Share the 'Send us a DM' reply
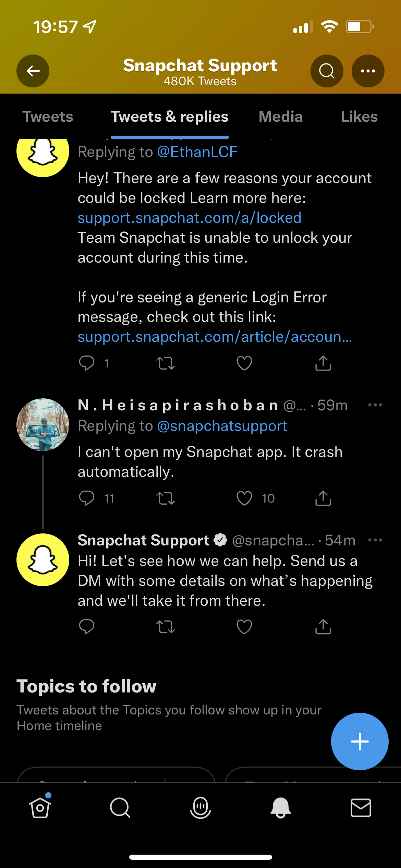Viewport: 401px width, 868px height. [x=323, y=627]
